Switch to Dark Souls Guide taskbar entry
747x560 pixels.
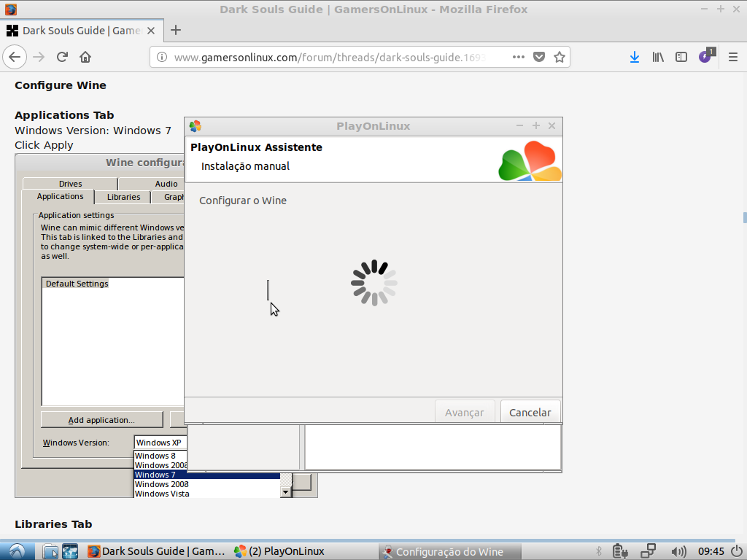click(156, 551)
